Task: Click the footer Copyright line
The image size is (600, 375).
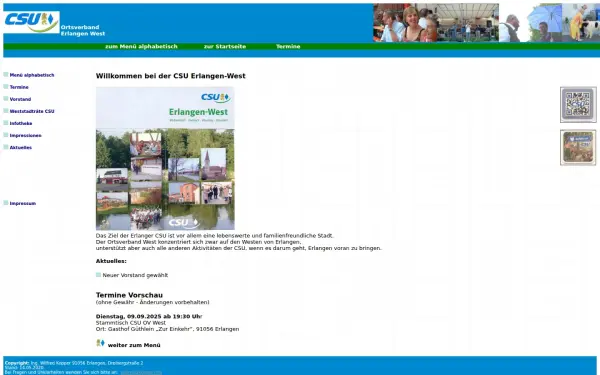Action: point(74,363)
